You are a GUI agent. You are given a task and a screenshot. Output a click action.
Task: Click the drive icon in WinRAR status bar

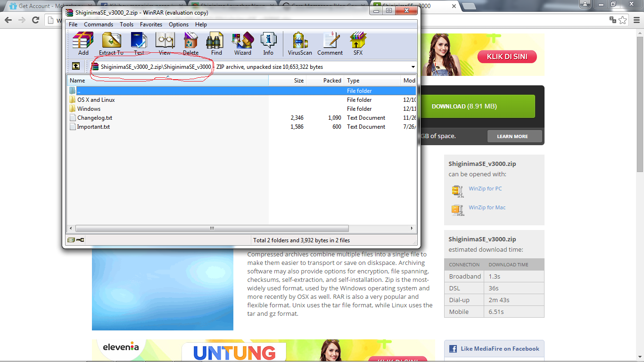[x=71, y=240]
